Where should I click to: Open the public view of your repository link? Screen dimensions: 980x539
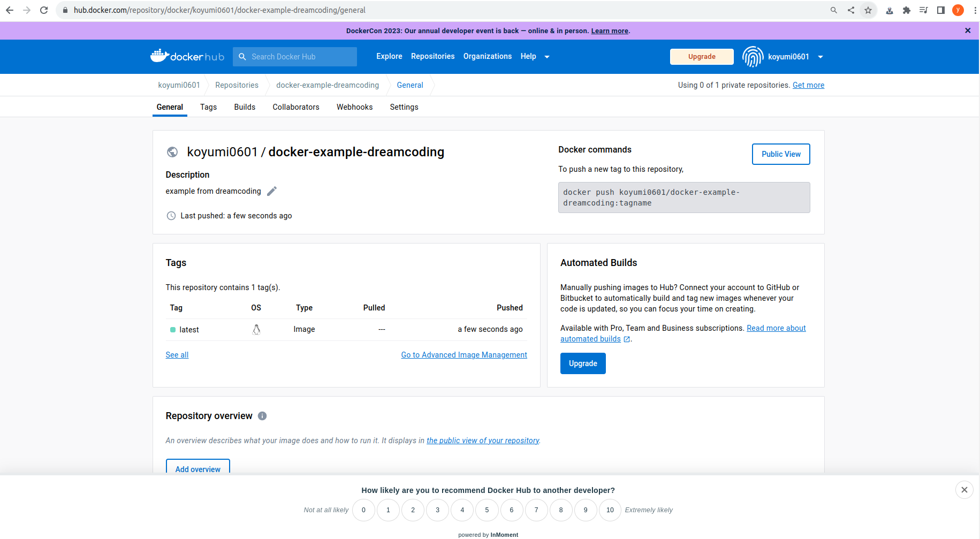click(483, 441)
